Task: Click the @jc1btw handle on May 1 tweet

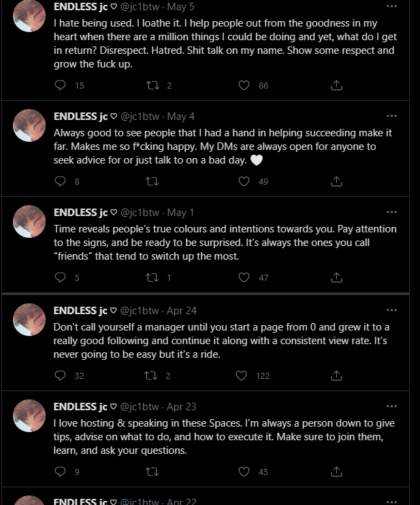Action: 140,212
